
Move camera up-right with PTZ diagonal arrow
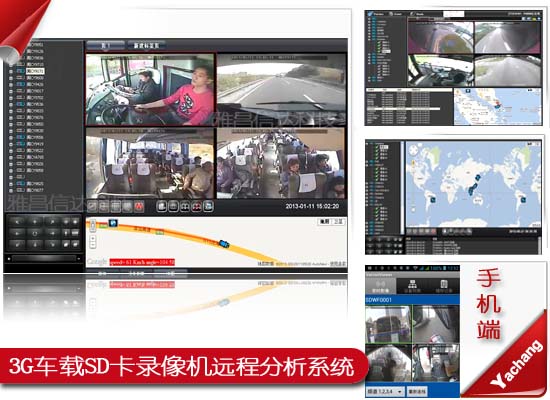[52, 221]
